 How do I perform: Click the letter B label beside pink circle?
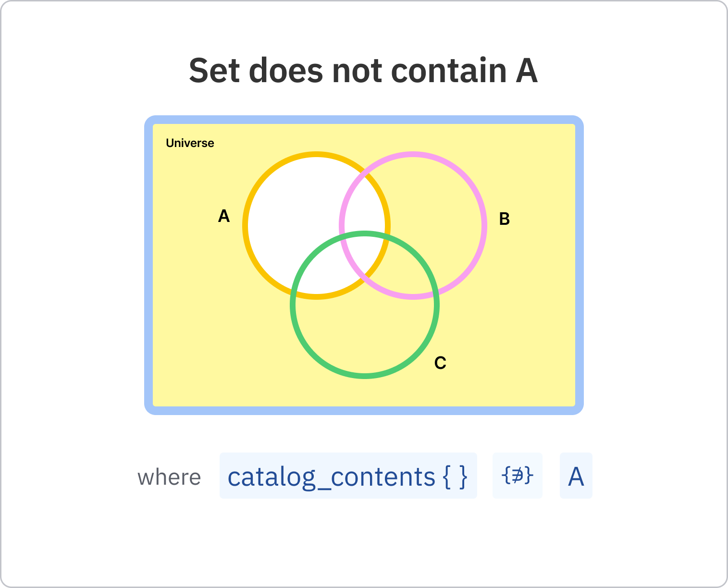(x=504, y=219)
